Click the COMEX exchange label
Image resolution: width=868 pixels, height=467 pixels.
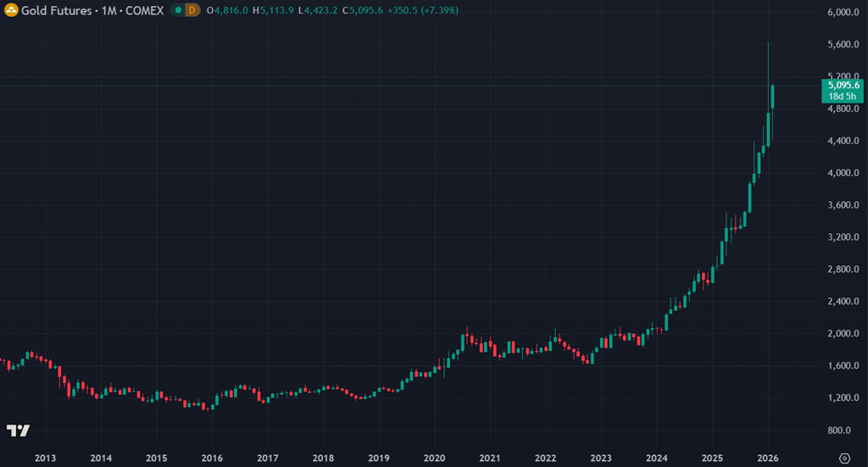pos(143,10)
